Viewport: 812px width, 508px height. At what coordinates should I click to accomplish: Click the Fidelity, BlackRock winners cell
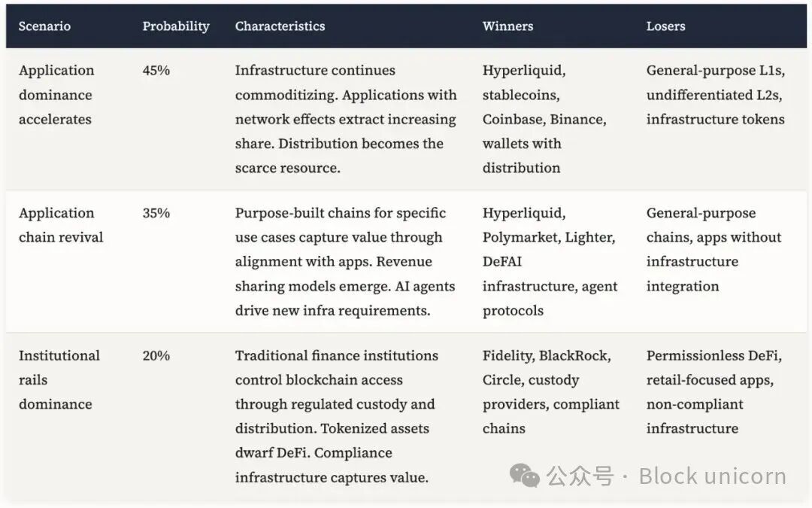(551, 391)
